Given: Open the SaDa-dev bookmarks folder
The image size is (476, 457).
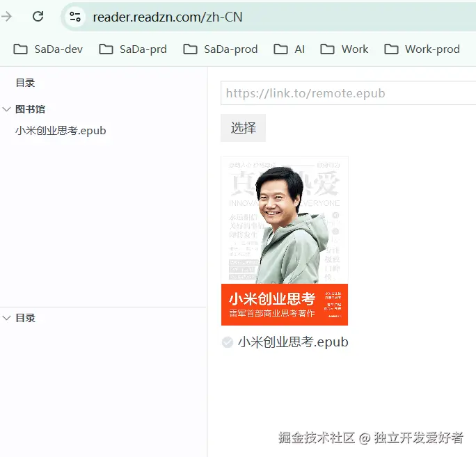Looking at the screenshot, I should pyautogui.click(x=48, y=49).
